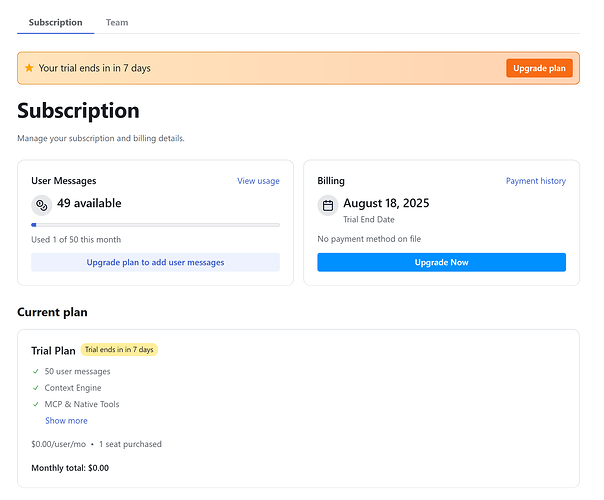Click the checkmark beside 50 user messages
604x500 pixels.
click(36, 371)
